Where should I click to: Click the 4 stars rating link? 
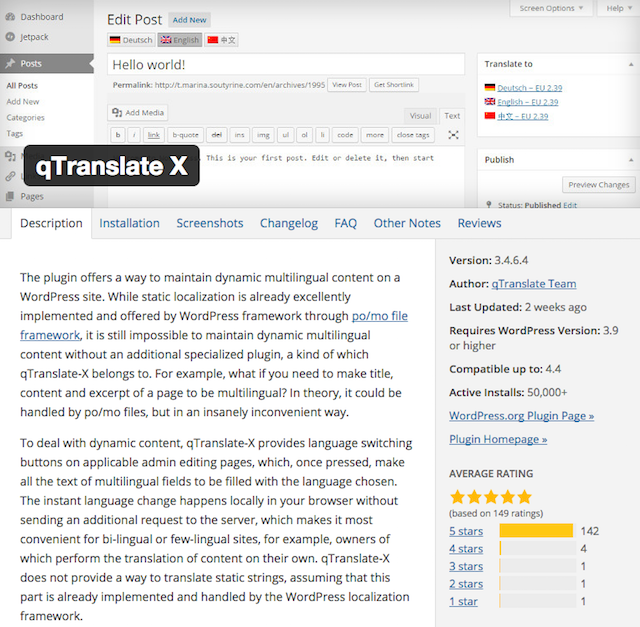pos(466,549)
